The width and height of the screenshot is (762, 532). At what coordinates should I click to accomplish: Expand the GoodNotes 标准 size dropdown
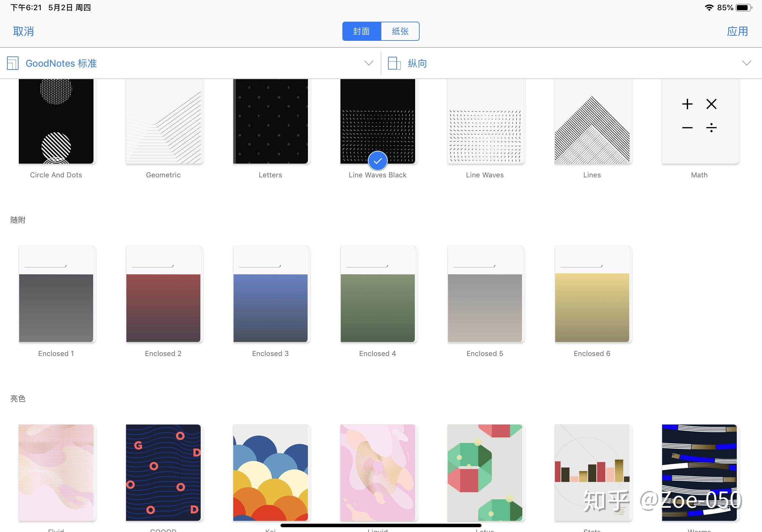tap(369, 63)
